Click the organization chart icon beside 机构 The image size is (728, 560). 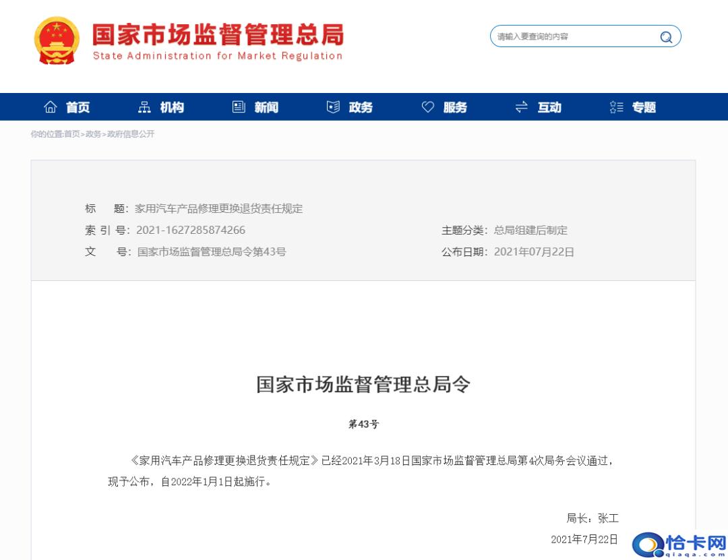tap(144, 107)
